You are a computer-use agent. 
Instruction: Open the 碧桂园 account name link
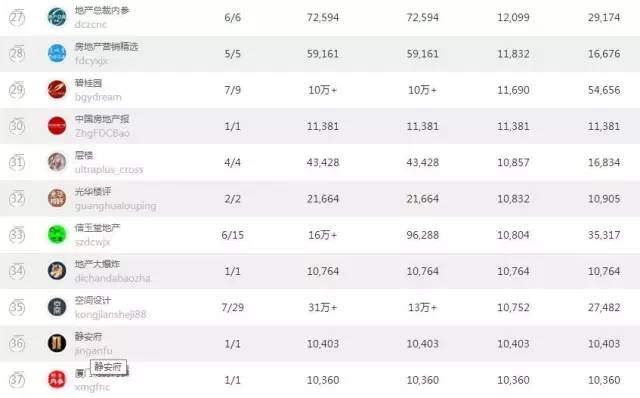pos(88,83)
